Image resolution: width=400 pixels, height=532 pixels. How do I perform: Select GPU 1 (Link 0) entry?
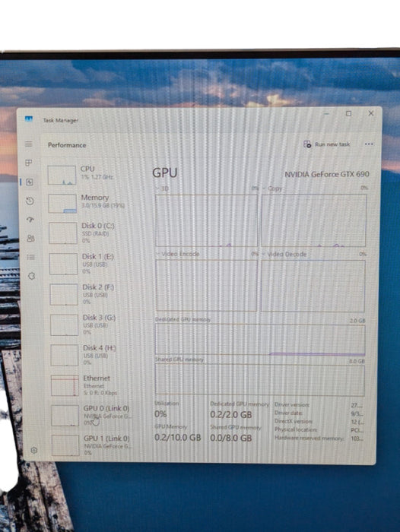(92, 445)
